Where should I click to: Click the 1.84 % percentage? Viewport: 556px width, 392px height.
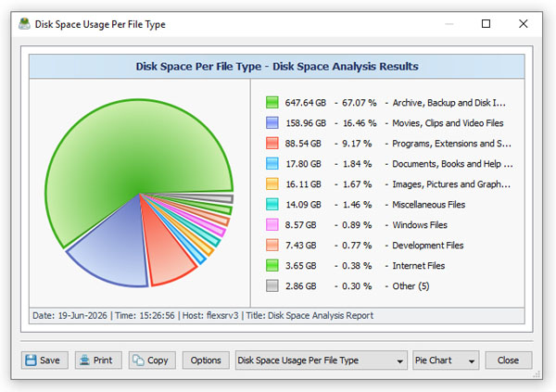[357, 164]
